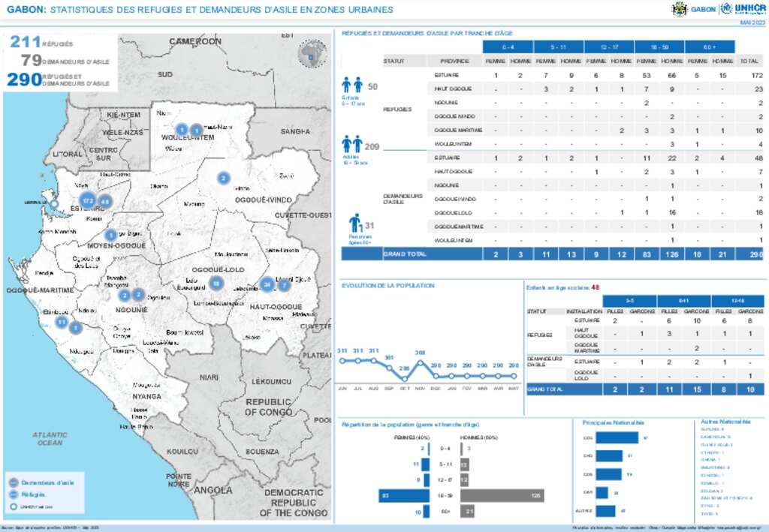Click the children 0–17 people icon

click(352, 85)
